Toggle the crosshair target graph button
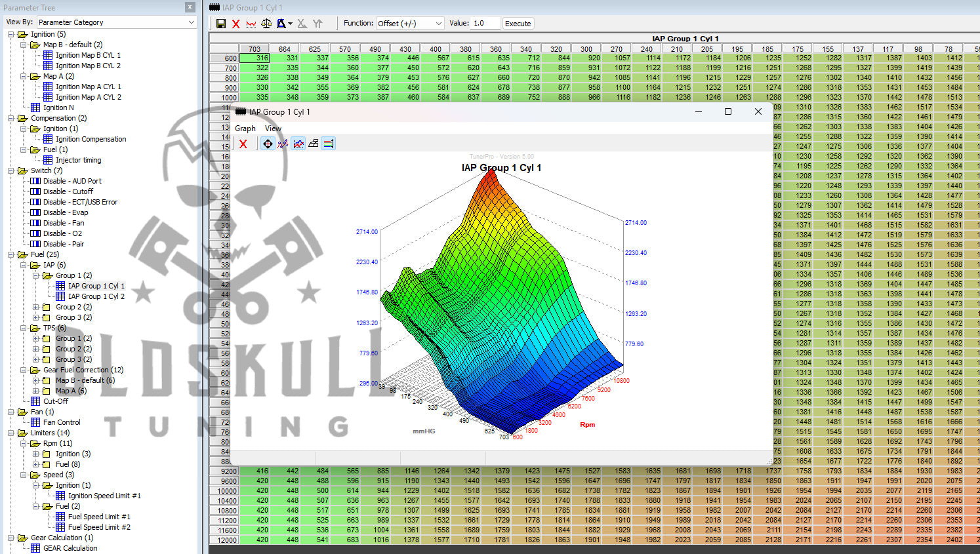The height and width of the screenshot is (554, 980). tap(268, 144)
